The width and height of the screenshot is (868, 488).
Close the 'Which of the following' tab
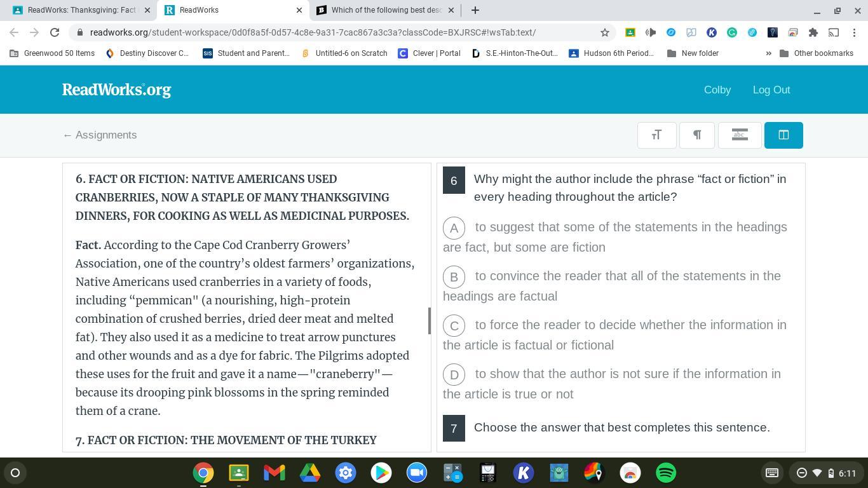click(x=451, y=10)
